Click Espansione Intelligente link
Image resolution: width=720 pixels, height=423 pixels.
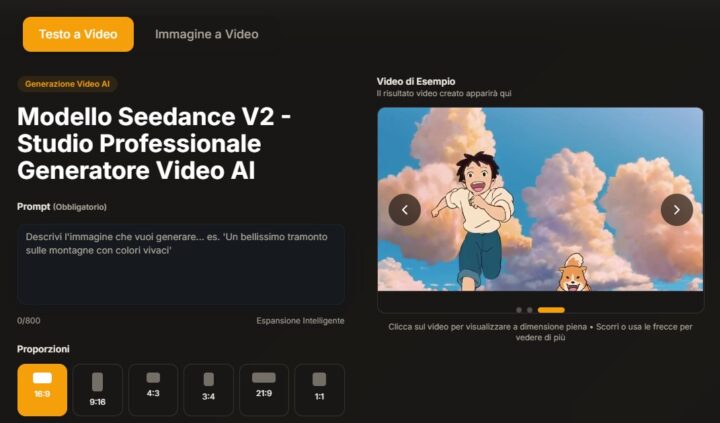tap(300, 321)
